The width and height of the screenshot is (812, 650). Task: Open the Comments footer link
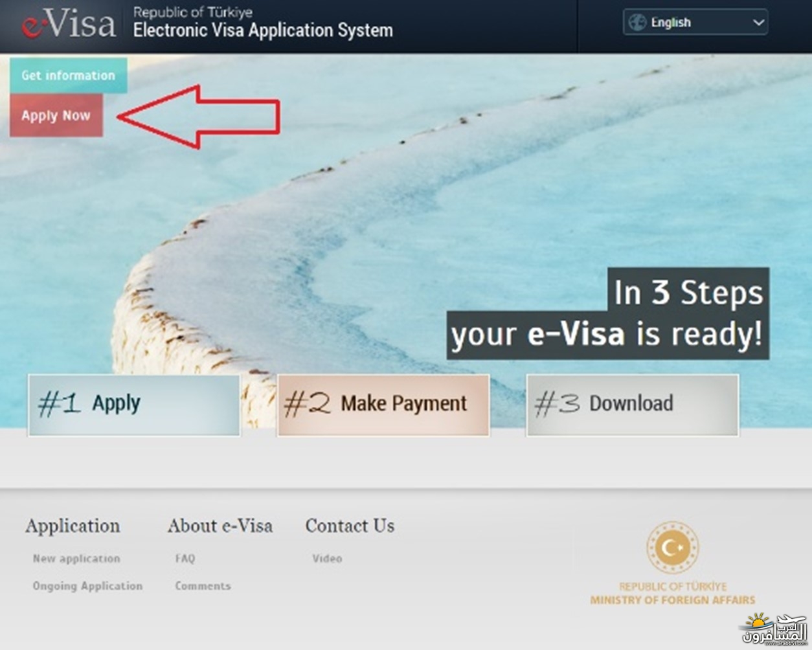[x=203, y=586]
